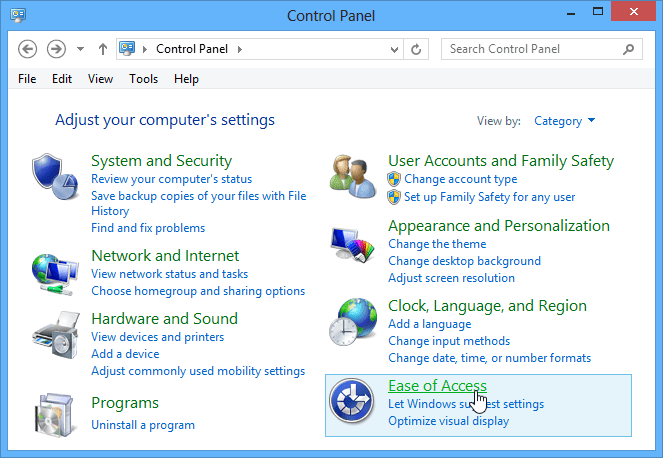This screenshot has height=458, width=663.
Task: Open the recent locations dropdown arrow
Action: coord(80,49)
